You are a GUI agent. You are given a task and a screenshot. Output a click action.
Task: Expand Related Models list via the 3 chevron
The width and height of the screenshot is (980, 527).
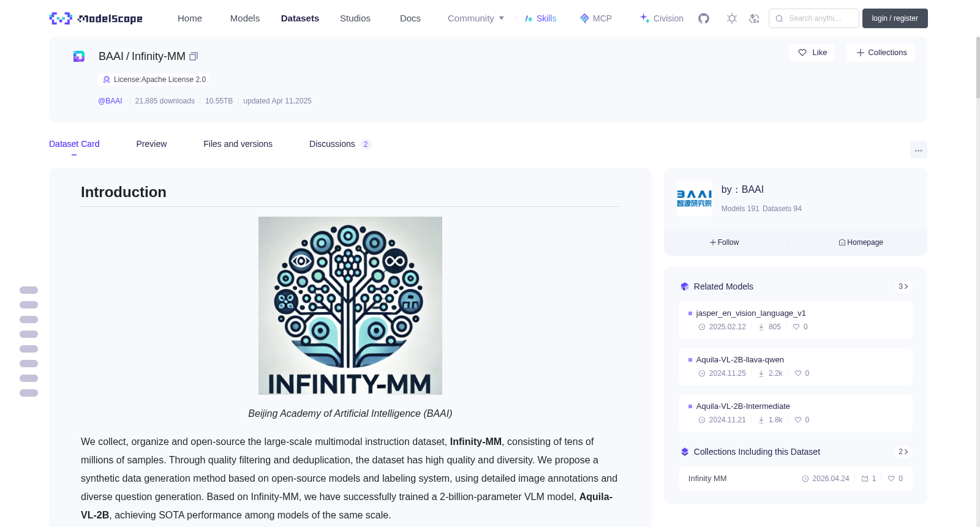pyautogui.click(x=903, y=286)
